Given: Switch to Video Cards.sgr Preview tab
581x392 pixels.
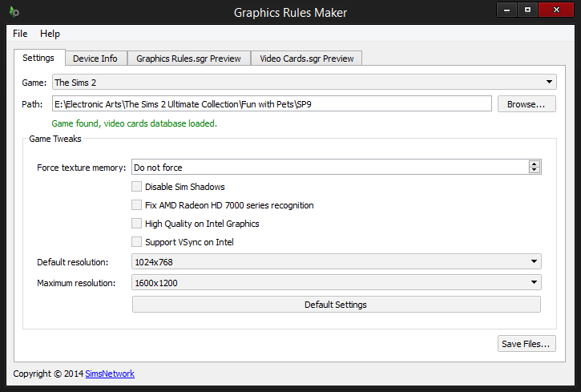Looking at the screenshot, I should coord(306,59).
